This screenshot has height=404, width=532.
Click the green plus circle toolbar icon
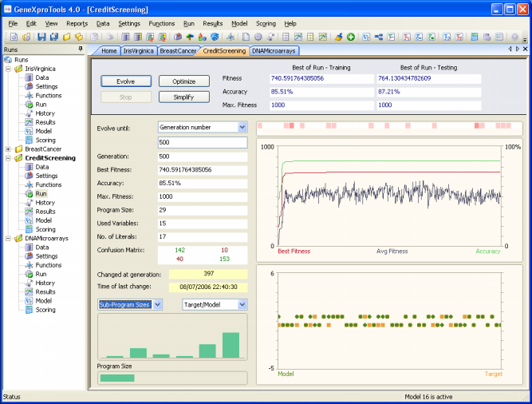[351, 37]
